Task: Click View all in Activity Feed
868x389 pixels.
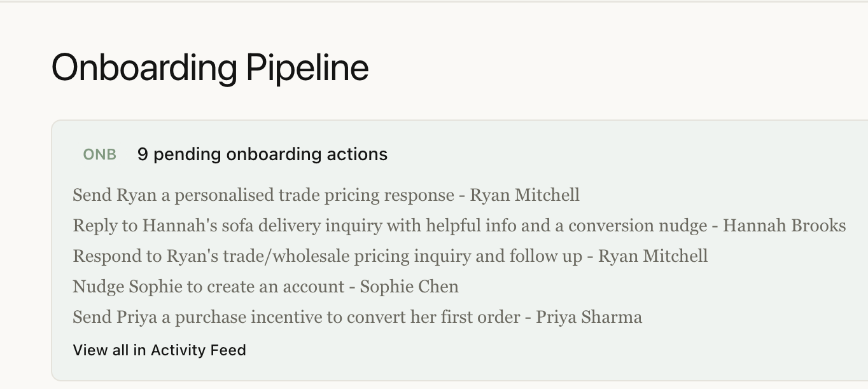Action: point(159,350)
